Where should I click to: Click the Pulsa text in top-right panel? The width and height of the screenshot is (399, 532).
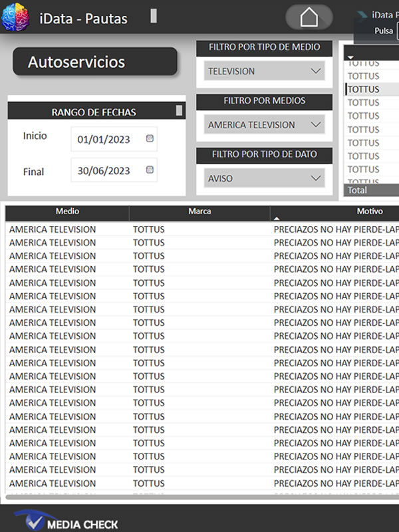[x=384, y=31]
